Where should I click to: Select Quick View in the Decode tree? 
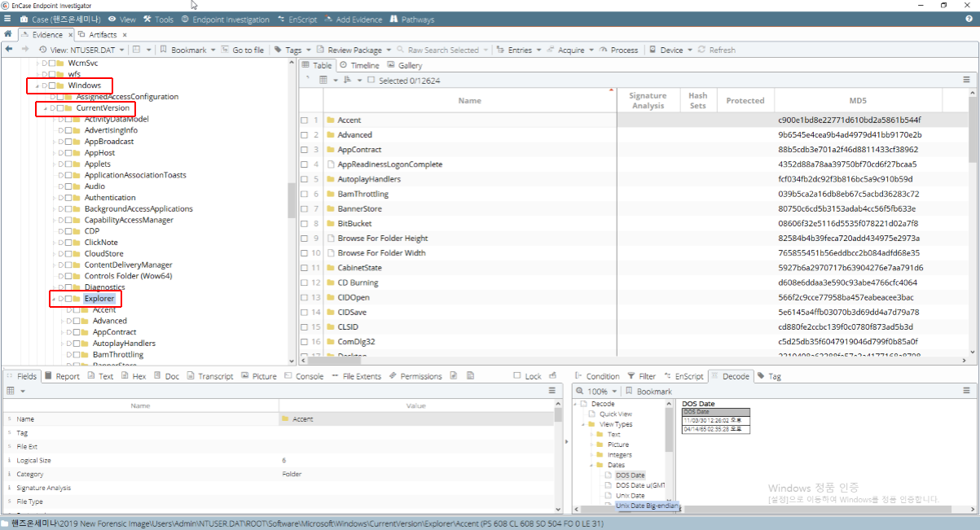pos(615,414)
